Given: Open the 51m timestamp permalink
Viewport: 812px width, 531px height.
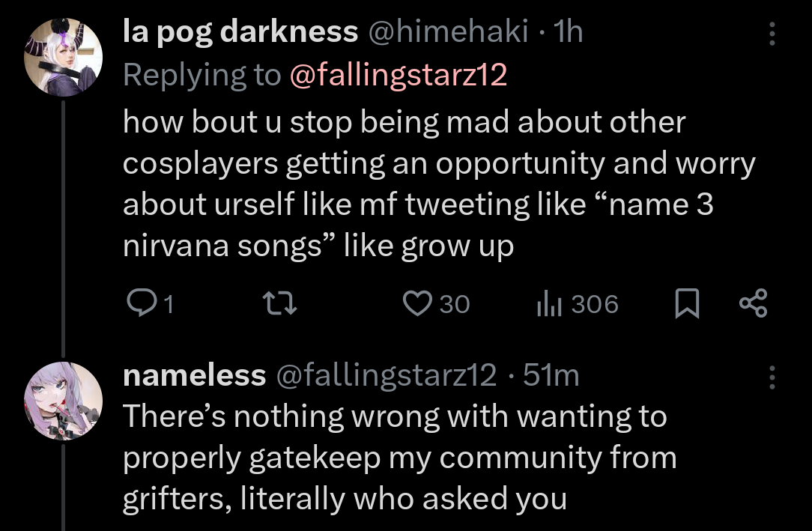Looking at the screenshot, I should (x=551, y=375).
